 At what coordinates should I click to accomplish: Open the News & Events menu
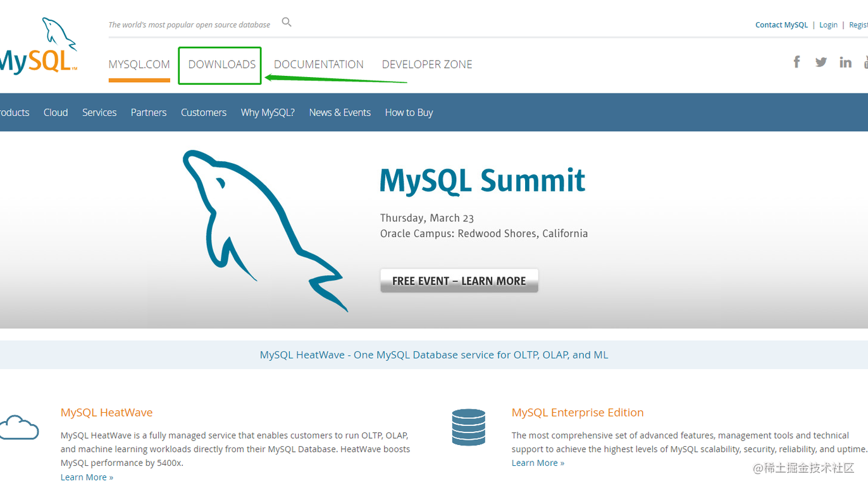pyautogui.click(x=340, y=112)
